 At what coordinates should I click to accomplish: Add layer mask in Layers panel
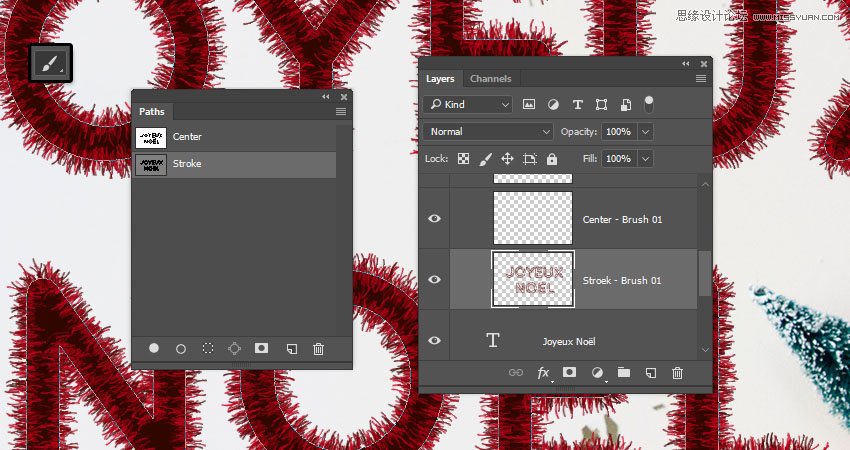point(569,372)
